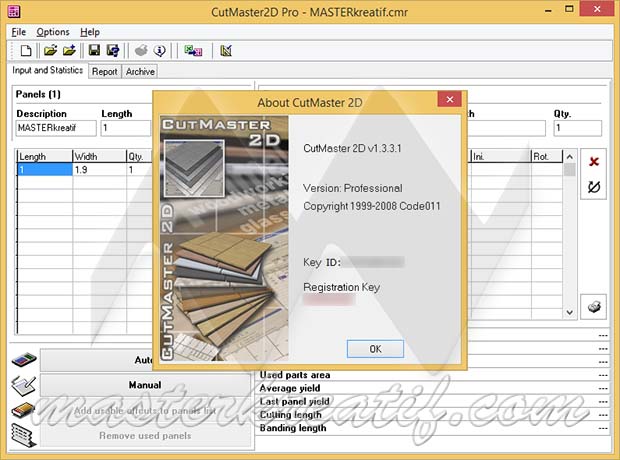Open a file with the folder icon
Viewport: 620px width, 460px height.
click(50, 51)
